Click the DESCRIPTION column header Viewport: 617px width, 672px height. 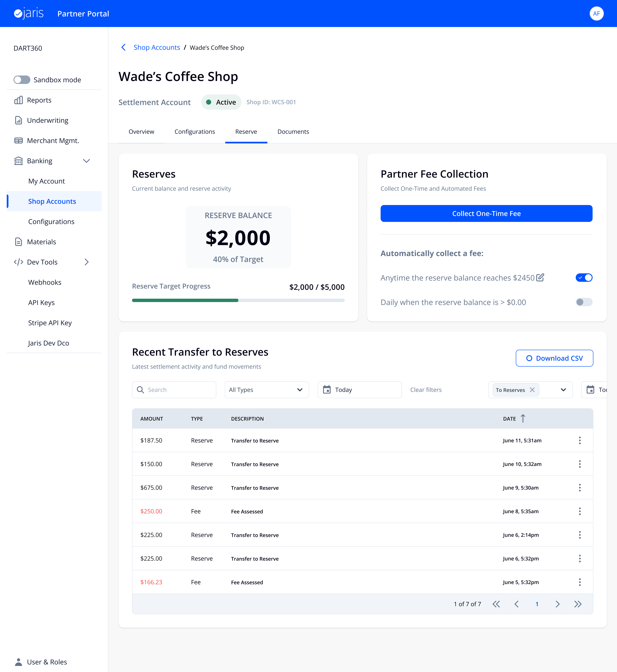coord(247,419)
